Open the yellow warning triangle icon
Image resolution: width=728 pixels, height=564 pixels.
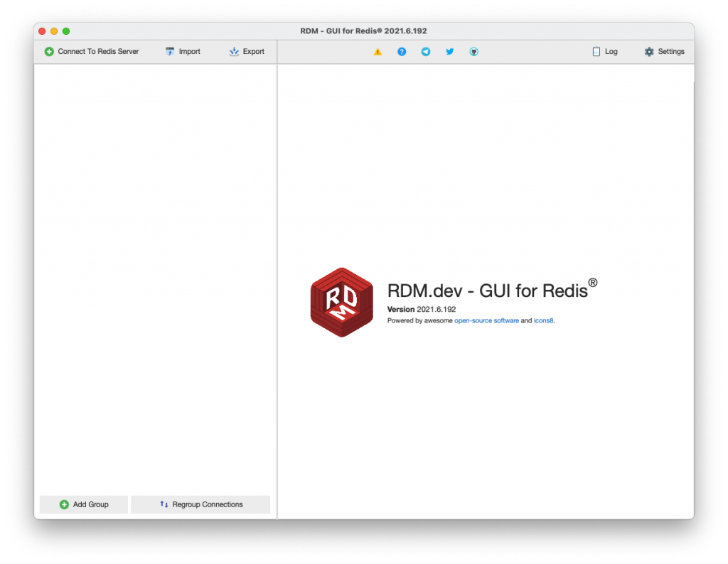click(x=378, y=51)
